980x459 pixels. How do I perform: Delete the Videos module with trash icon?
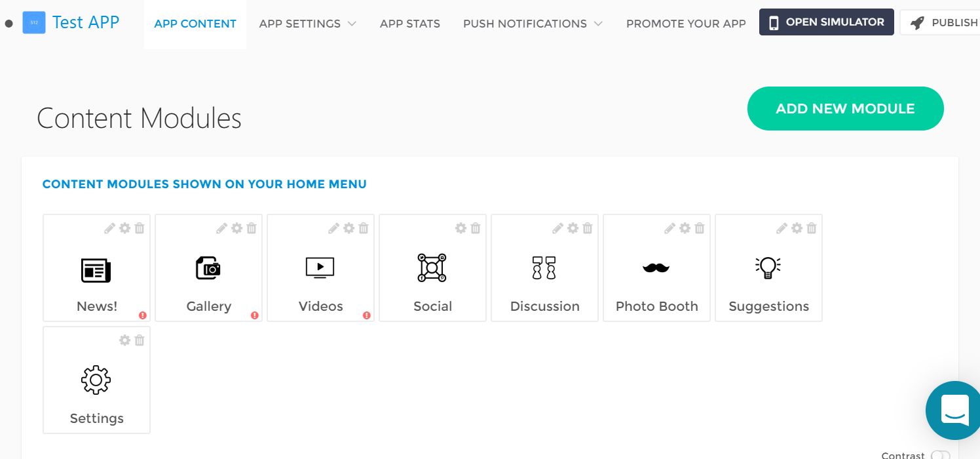364,228
